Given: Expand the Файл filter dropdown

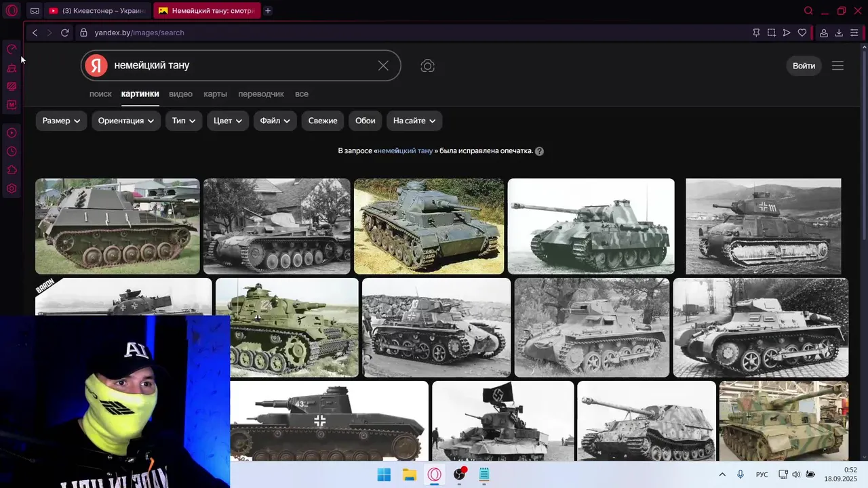Looking at the screenshot, I should [275, 121].
